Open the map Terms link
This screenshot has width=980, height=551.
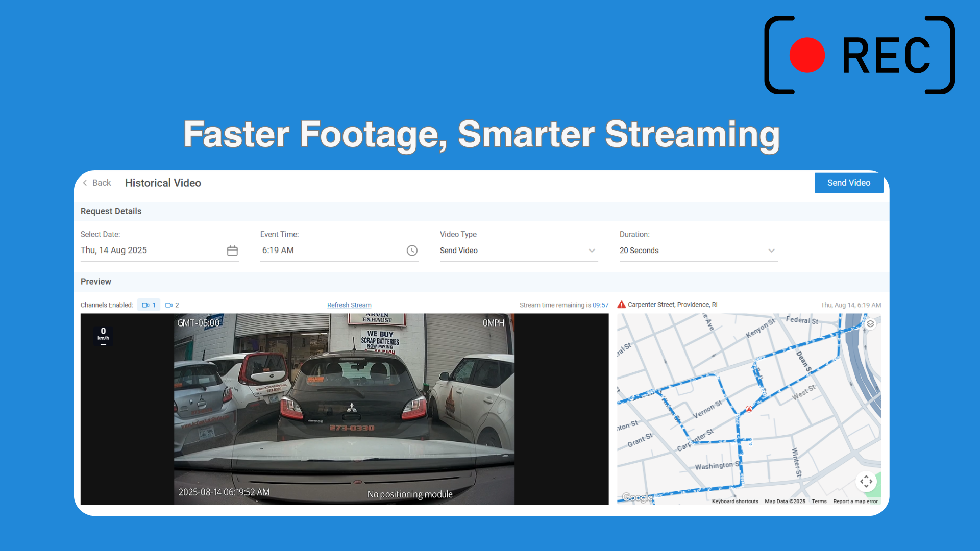point(819,502)
